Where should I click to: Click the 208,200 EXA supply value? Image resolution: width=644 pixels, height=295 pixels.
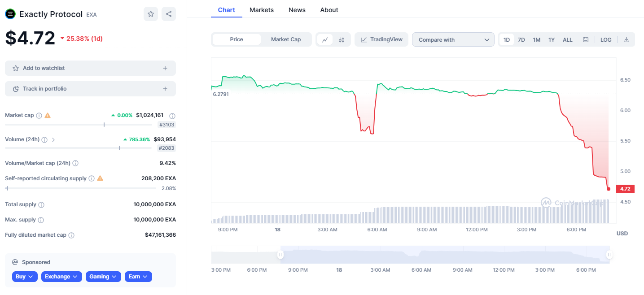[x=158, y=178]
